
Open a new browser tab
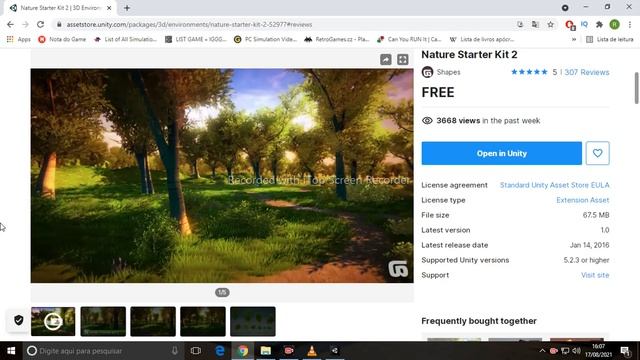[127, 8]
